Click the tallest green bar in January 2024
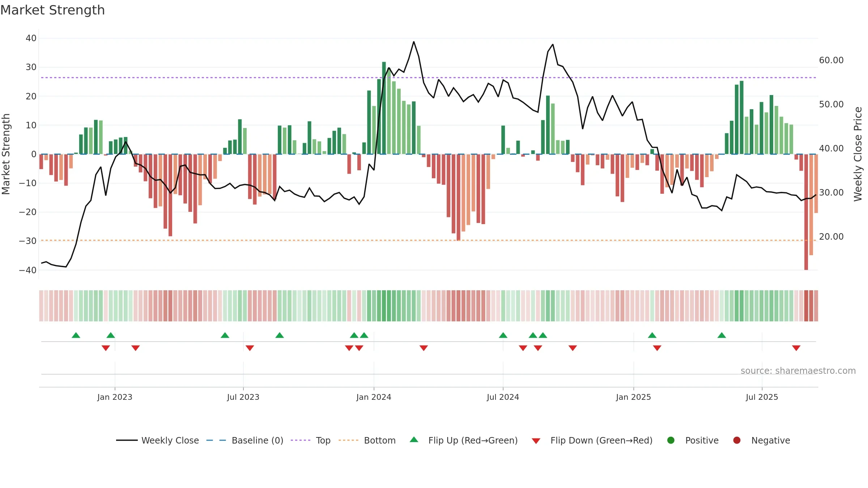 point(384,108)
